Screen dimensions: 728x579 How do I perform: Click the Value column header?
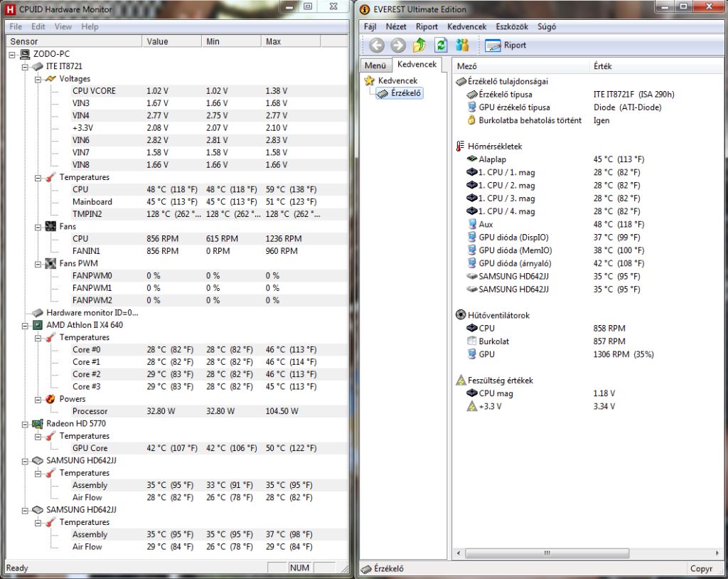[x=172, y=41]
